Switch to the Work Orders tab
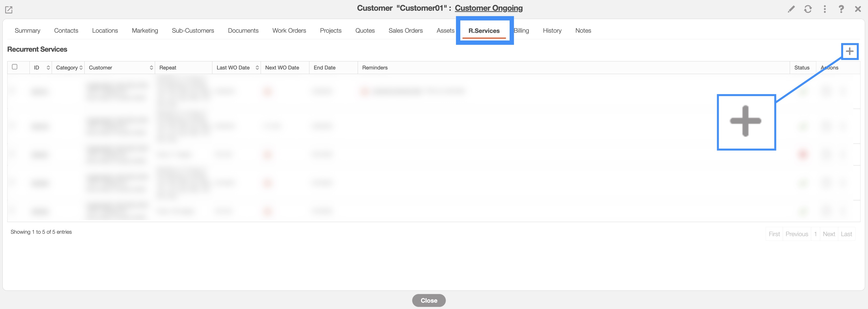 pos(289,31)
